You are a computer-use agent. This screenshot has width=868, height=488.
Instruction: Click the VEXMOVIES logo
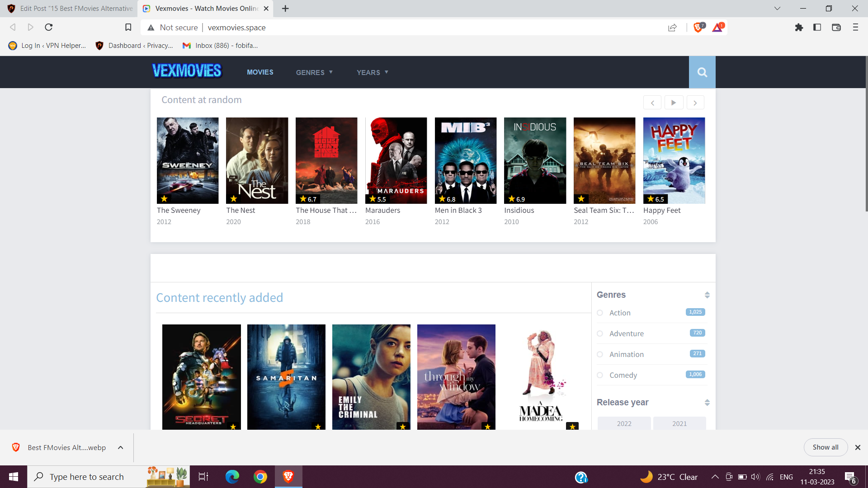[187, 71]
